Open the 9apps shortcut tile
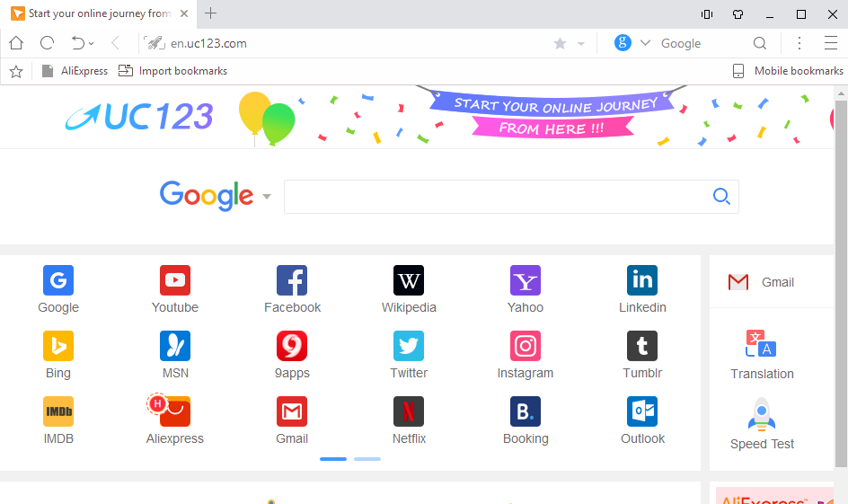Screen dimensions: 848x504 click(x=292, y=355)
